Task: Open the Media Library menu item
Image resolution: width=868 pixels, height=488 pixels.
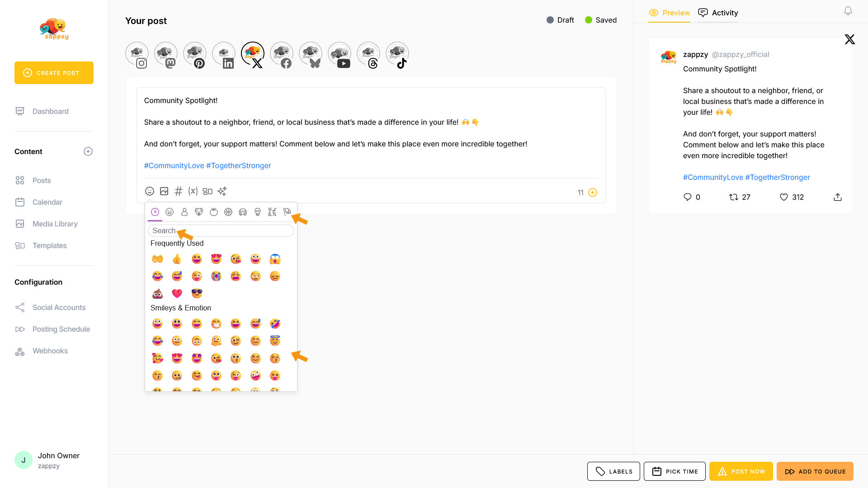Action: tap(55, 224)
